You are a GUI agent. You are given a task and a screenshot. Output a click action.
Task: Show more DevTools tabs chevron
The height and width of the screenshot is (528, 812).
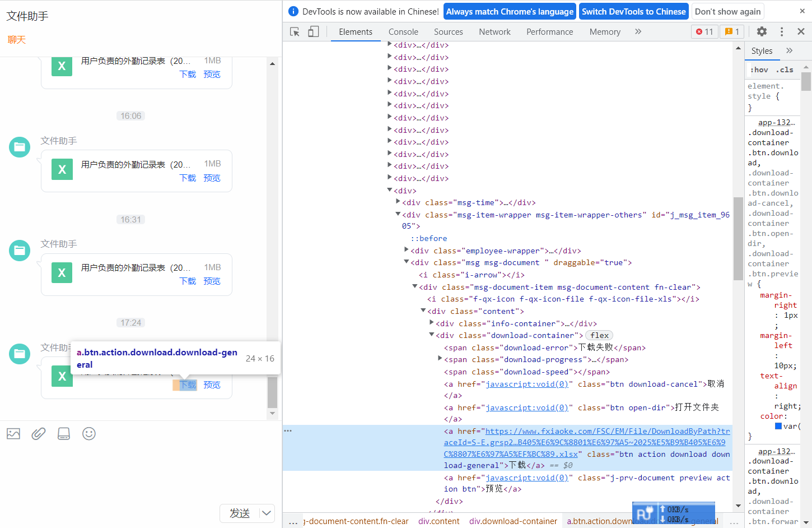coord(638,32)
